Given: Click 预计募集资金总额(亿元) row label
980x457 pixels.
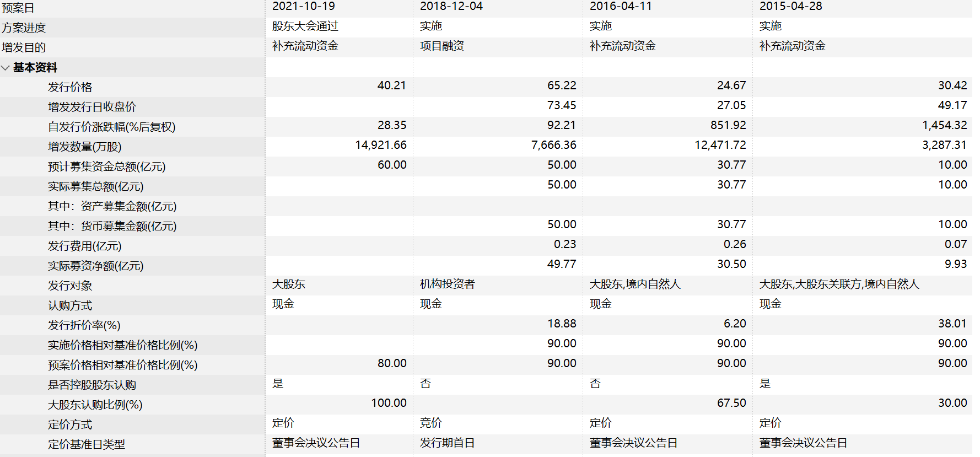Looking at the screenshot, I should 107,166.
